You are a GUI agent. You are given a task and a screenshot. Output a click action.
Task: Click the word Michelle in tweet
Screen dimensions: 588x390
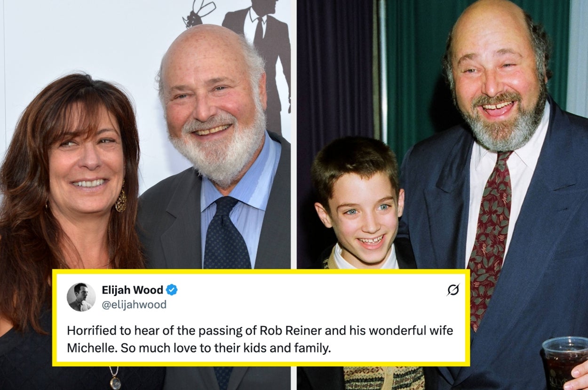(87, 349)
